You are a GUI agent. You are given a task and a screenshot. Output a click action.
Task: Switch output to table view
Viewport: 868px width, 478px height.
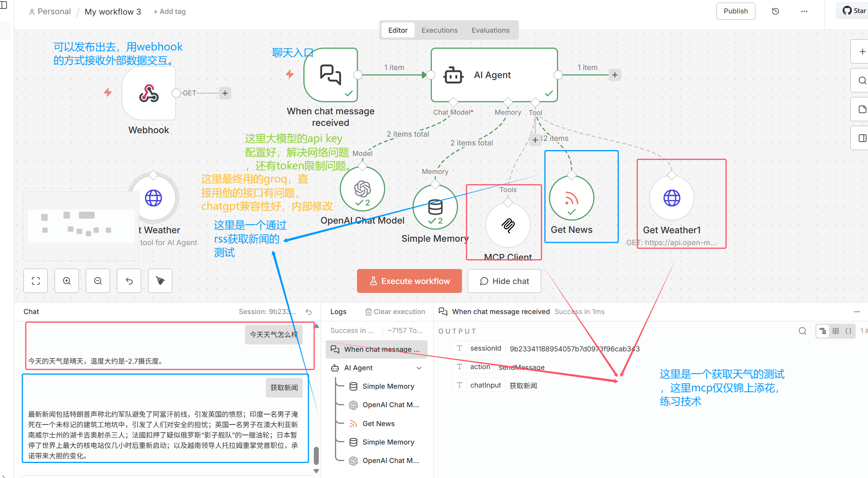click(836, 331)
